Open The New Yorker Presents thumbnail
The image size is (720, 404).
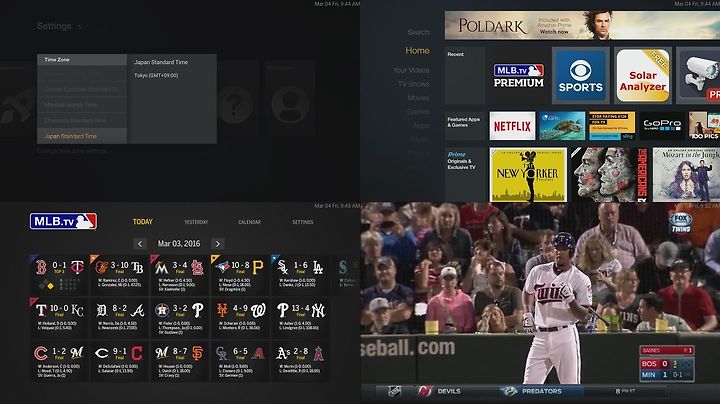pyautogui.click(x=528, y=175)
